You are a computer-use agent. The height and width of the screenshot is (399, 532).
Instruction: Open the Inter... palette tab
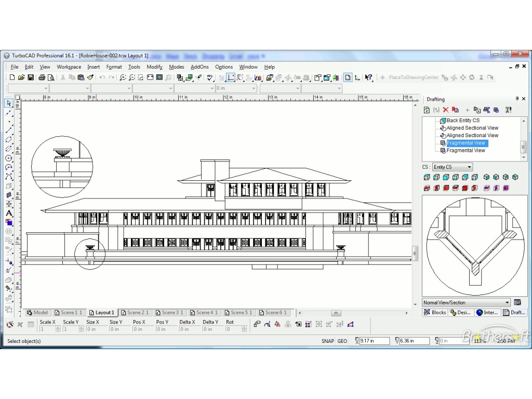pos(487,312)
